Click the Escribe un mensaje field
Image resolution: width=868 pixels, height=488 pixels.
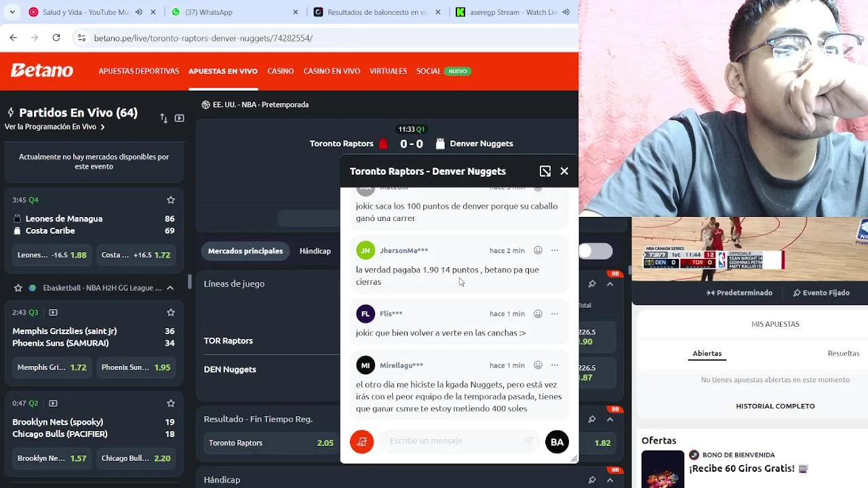459,441
